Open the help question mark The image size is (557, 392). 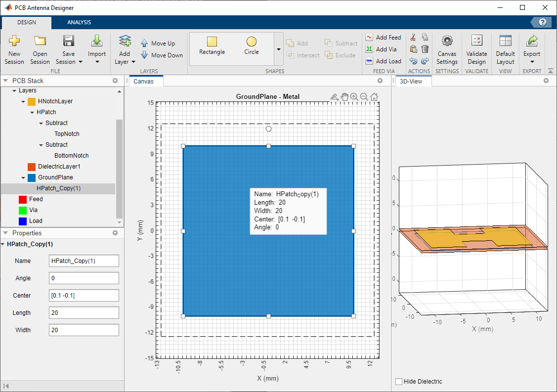[x=542, y=22]
